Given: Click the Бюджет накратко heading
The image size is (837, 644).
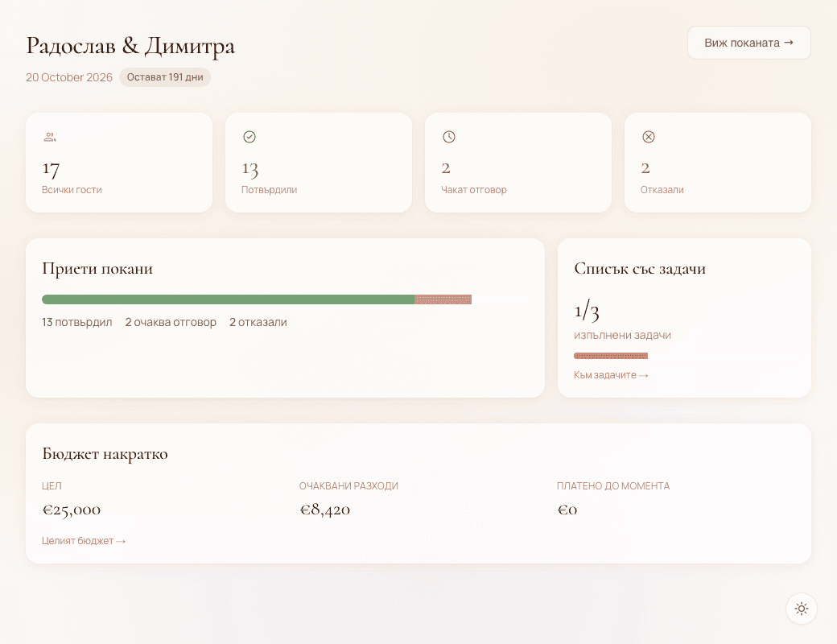Looking at the screenshot, I should point(105,453).
